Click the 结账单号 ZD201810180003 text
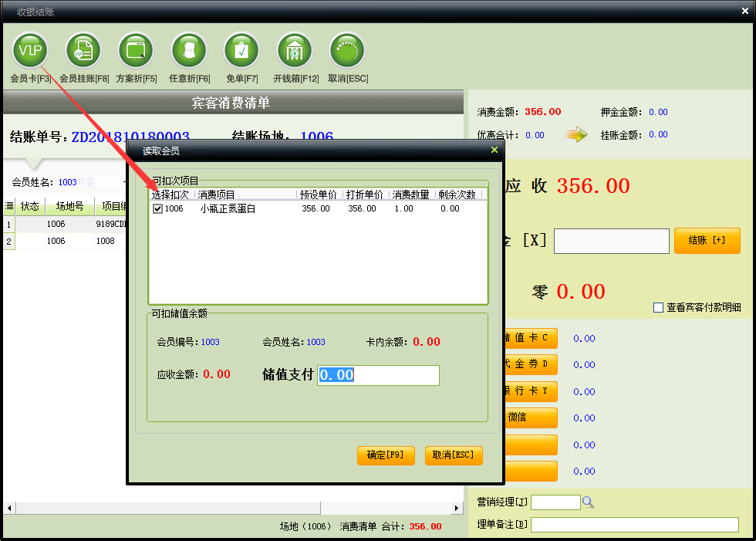Screen dimensions: 756x541 point(130,137)
